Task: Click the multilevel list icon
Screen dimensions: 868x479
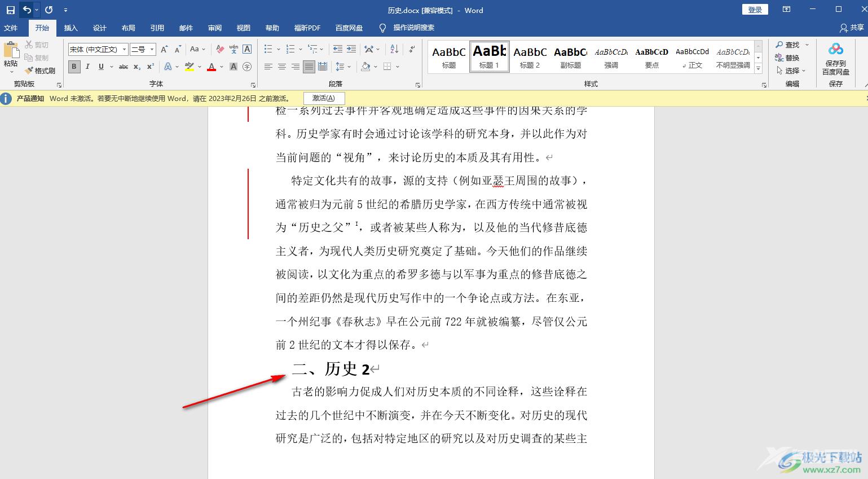Action: tap(312, 50)
